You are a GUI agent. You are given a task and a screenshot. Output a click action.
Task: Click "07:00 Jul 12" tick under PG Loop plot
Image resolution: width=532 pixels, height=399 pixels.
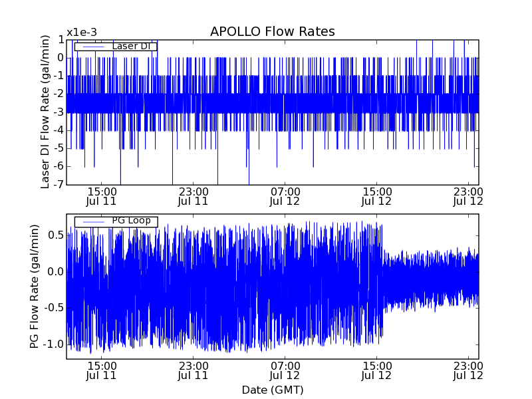[x=285, y=371]
